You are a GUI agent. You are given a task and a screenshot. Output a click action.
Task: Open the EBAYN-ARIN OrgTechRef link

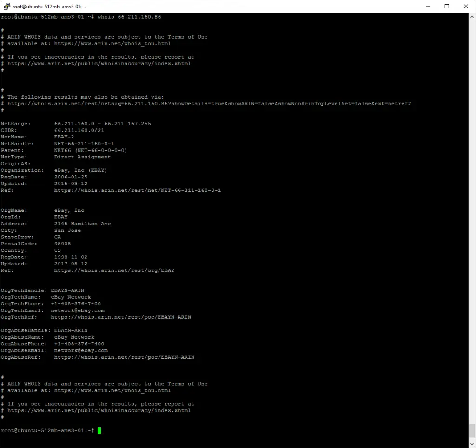click(x=121, y=317)
